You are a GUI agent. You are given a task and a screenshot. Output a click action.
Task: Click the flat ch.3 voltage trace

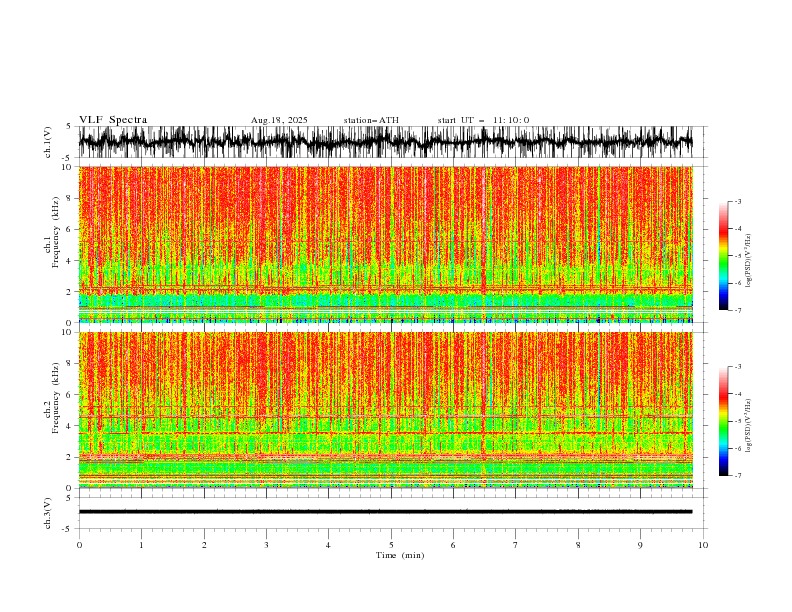(x=385, y=512)
